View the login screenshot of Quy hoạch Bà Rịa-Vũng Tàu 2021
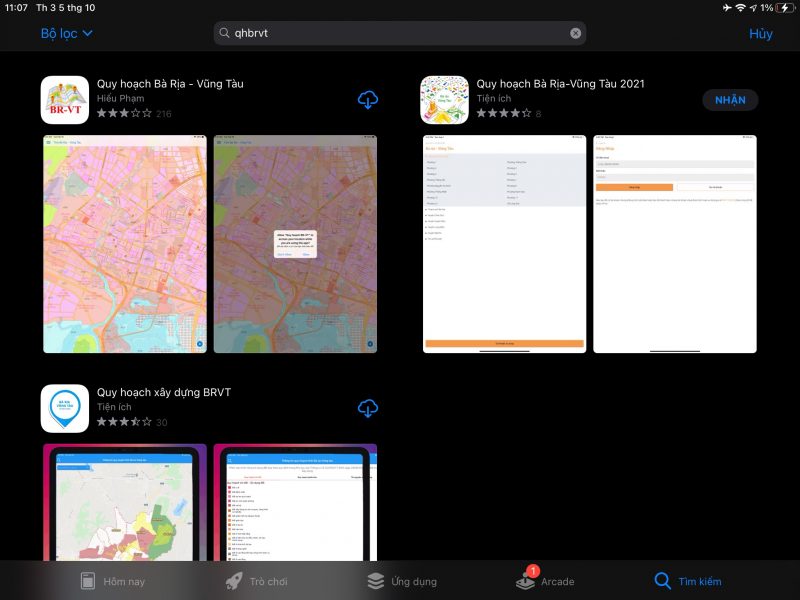 tap(675, 244)
